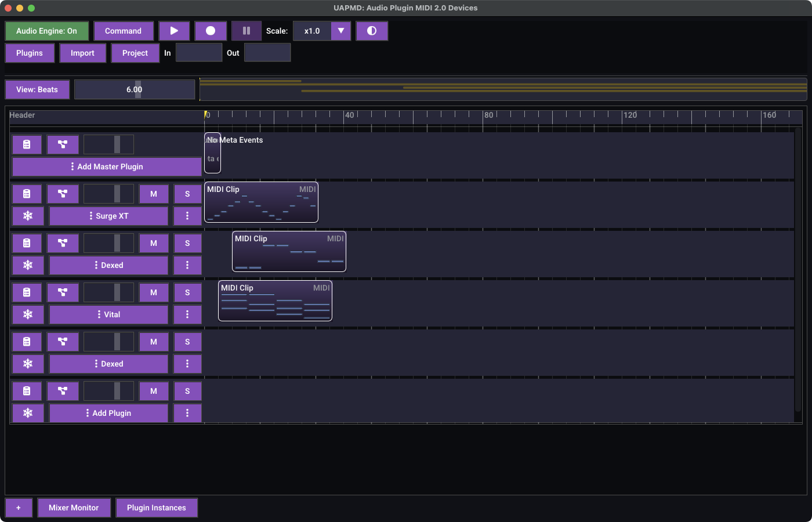Open the Vital plugin selector
This screenshot has height=522, width=812.
point(108,314)
